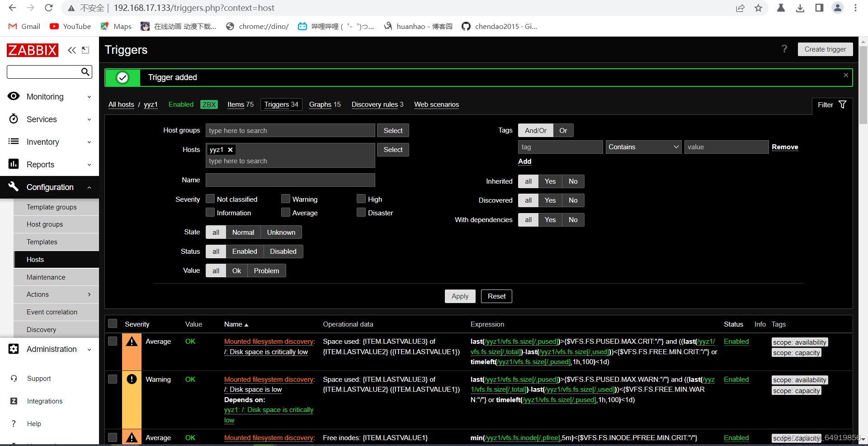This screenshot has width=868, height=446.
Task: Sort triggers by Name column
Action: [x=236, y=324]
